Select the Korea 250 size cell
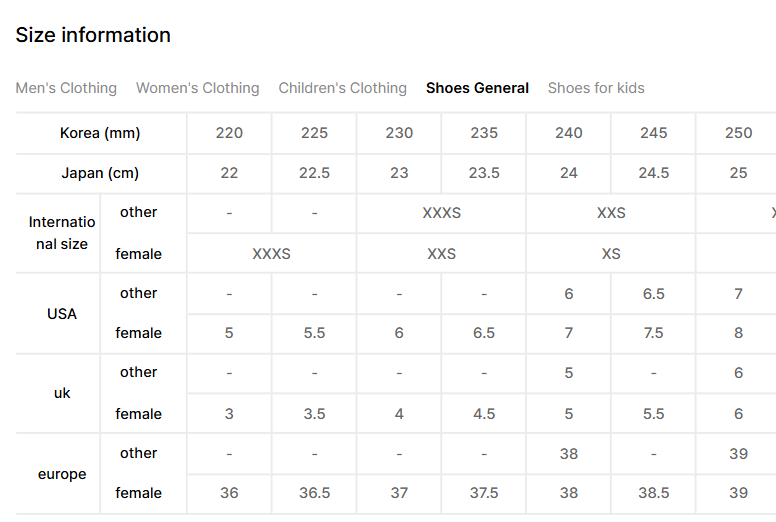Screen dimensions: 776x522 click(x=738, y=133)
